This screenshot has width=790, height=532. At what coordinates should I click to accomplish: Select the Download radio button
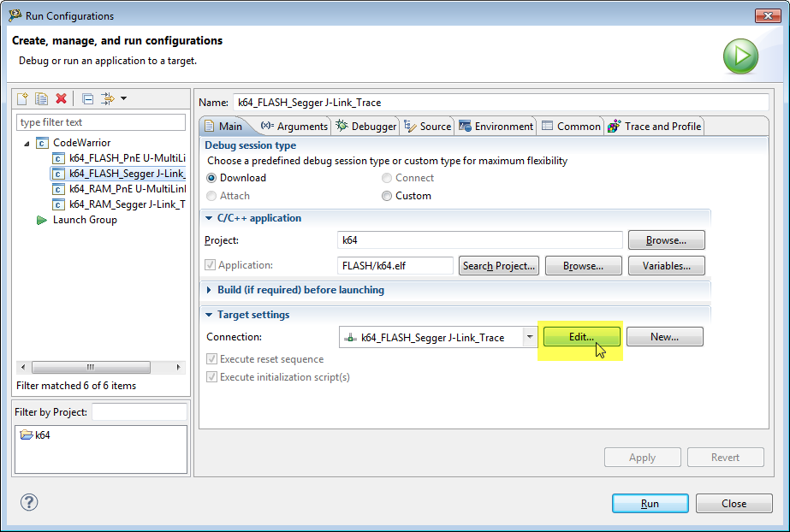[211, 178]
